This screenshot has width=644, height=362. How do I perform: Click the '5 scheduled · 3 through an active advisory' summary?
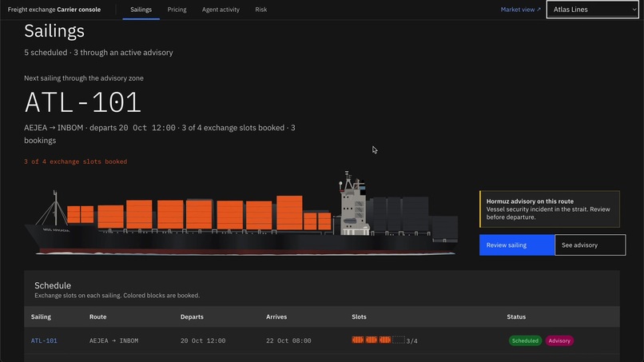(98, 53)
